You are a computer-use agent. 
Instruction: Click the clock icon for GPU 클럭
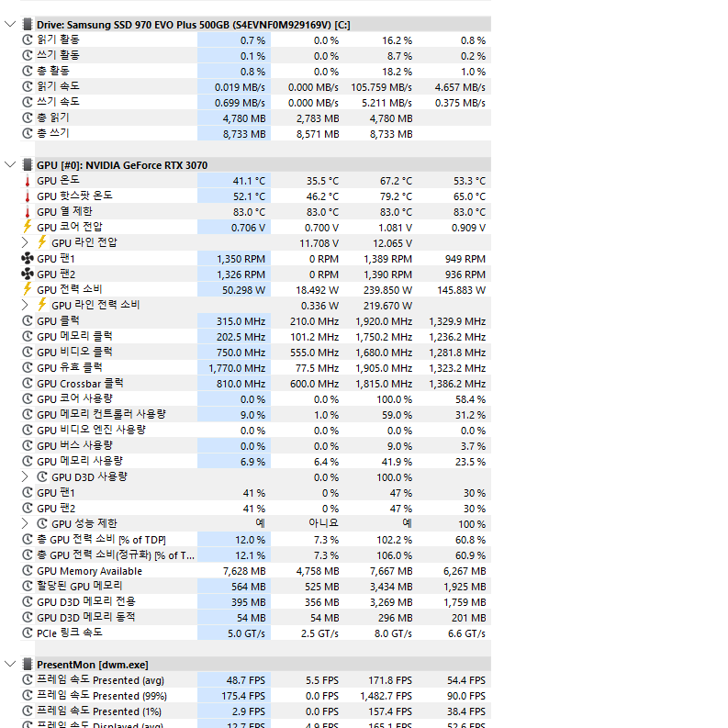point(28,320)
